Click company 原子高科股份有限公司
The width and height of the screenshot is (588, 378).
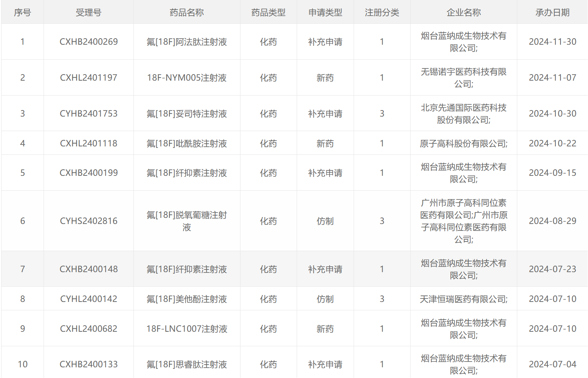463,143
